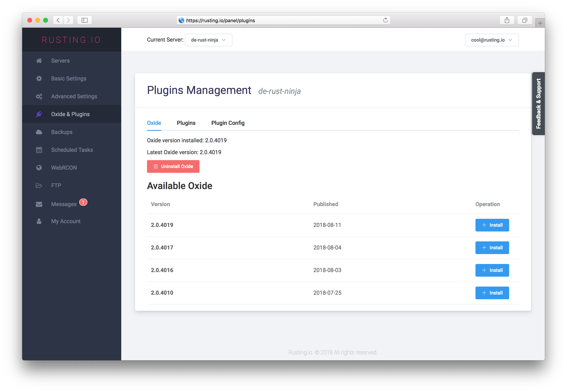
Task: Click the My Account user icon
Action: (x=39, y=221)
